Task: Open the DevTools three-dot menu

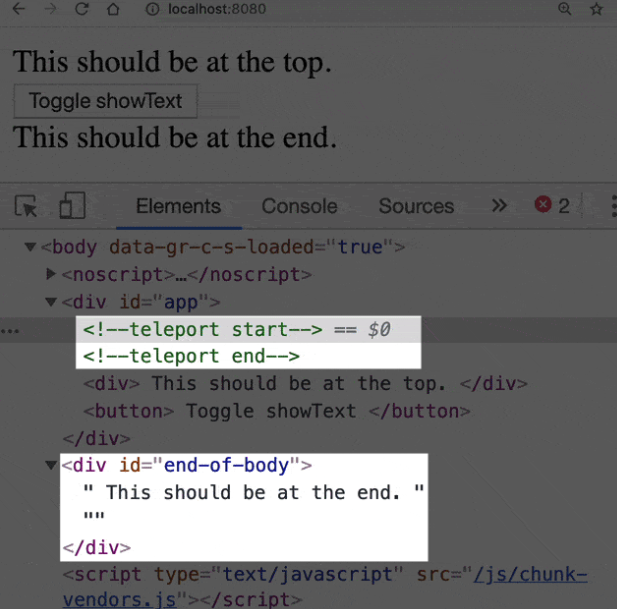Action: click(613, 205)
